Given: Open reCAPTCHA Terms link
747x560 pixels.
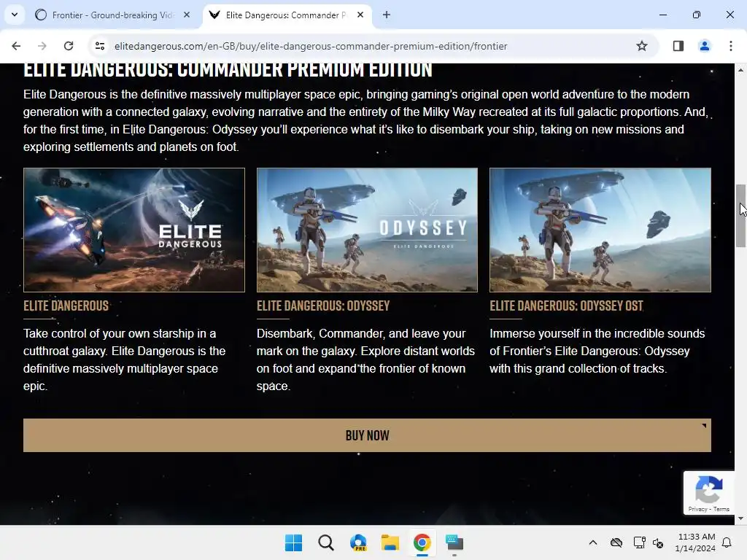Looking at the screenshot, I should pyautogui.click(x=721, y=509).
